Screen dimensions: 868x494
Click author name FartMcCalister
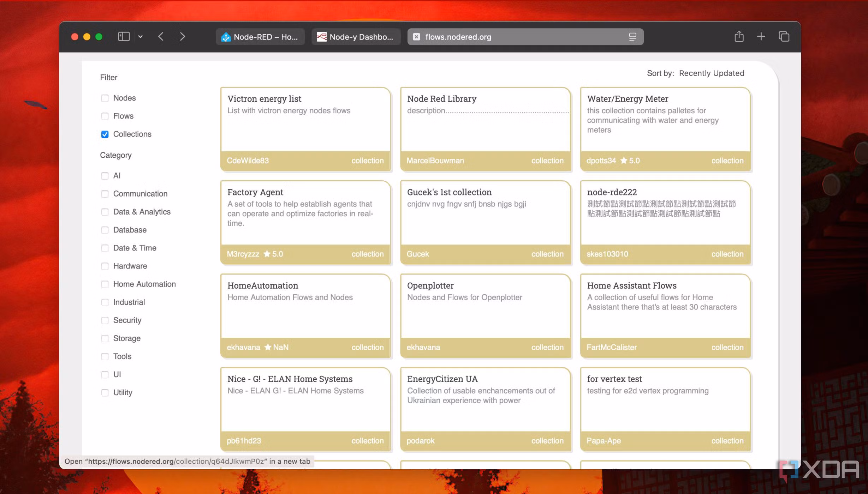(x=611, y=347)
